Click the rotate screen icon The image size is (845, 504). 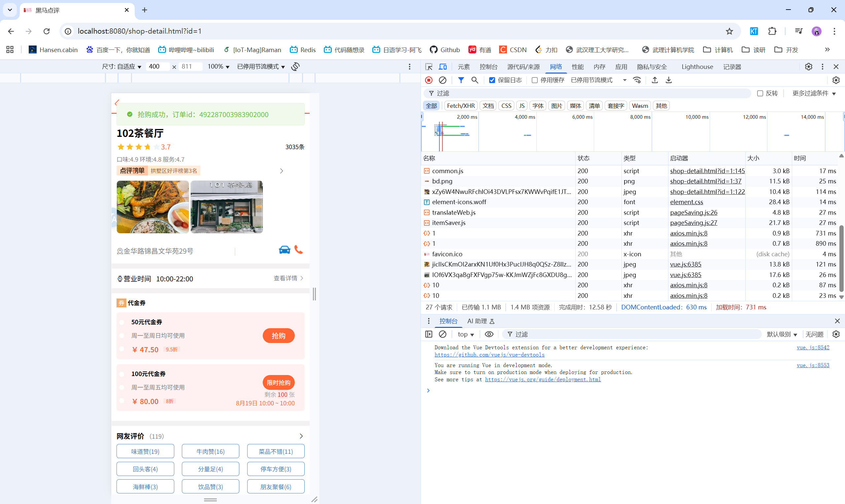coord(295,67)
